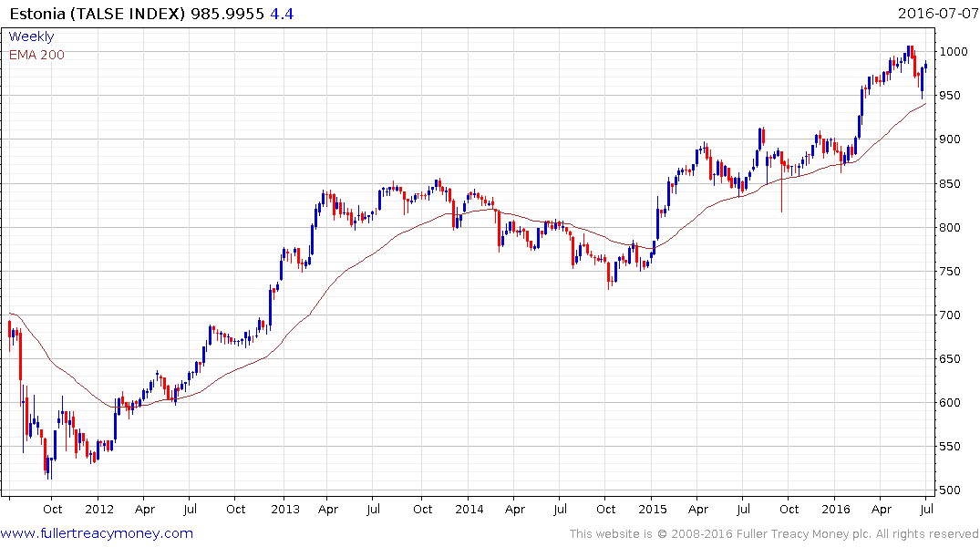
Task: Click the Weekly legend label
Action: 31,36
